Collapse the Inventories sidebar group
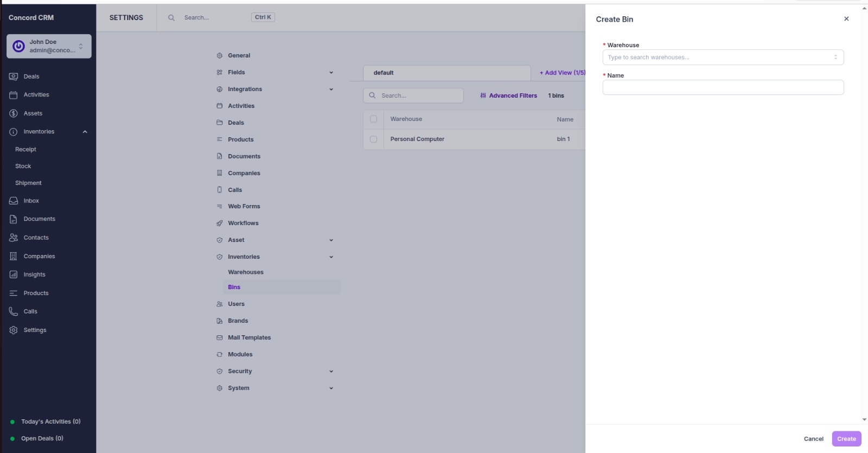The width and height of the screenshot is (868, 453). coord(85,132)
